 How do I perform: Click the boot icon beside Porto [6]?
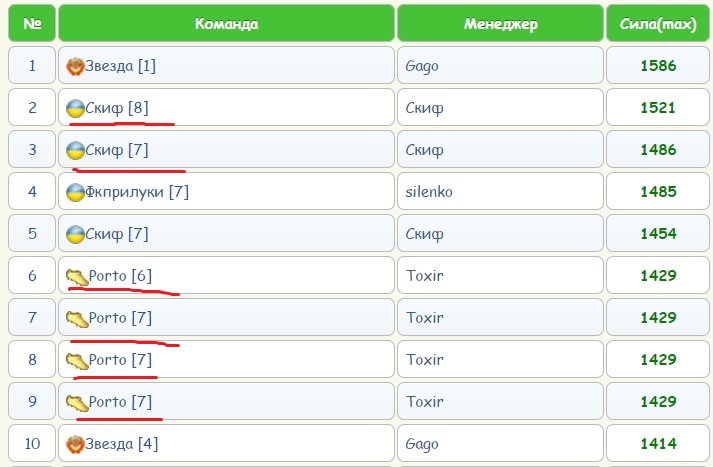77,276
